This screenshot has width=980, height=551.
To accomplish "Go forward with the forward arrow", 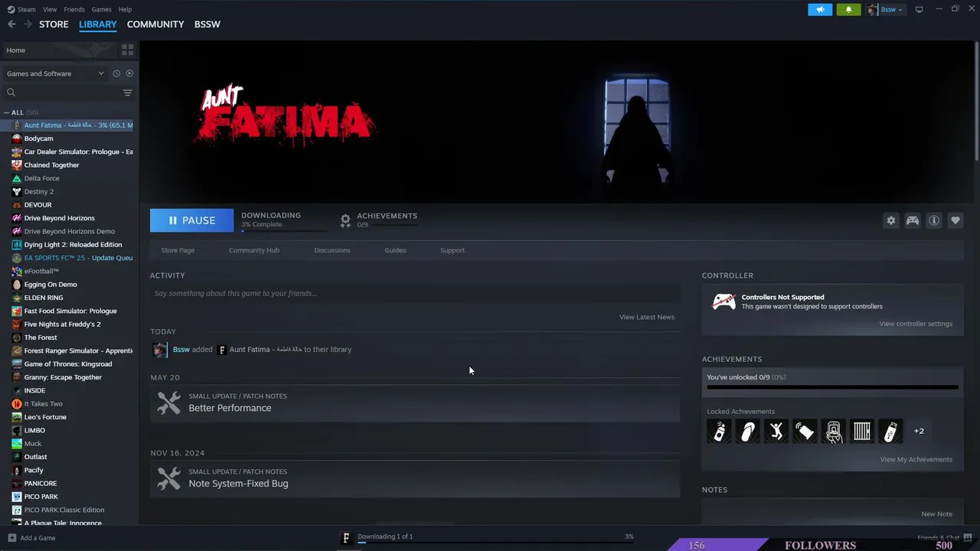I will [x=28, y=24].
